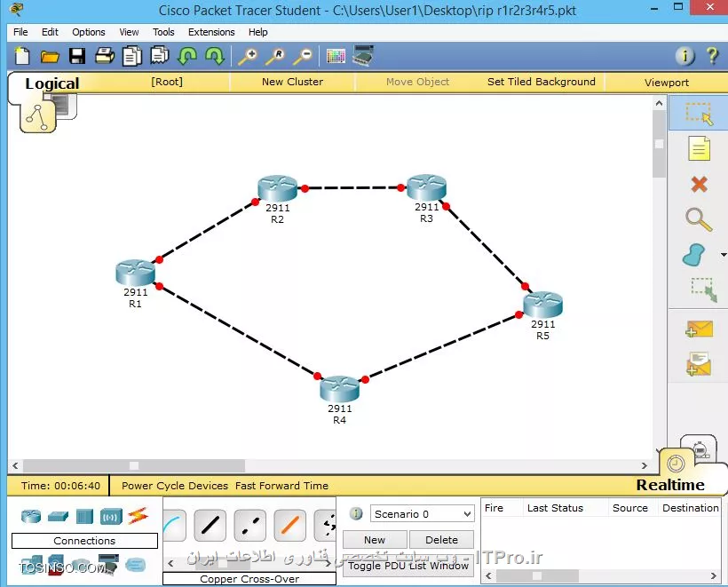Select Routers device category
This screenshot has width=728, height=587.
coord(31,516)
